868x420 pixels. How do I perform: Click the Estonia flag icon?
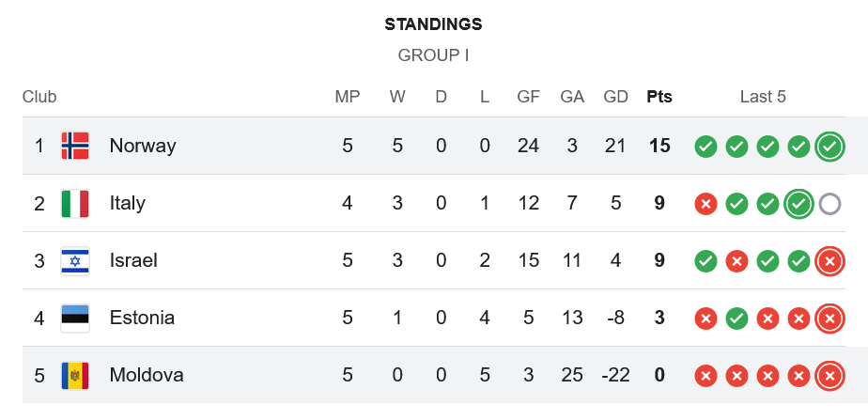click(75, 318)
